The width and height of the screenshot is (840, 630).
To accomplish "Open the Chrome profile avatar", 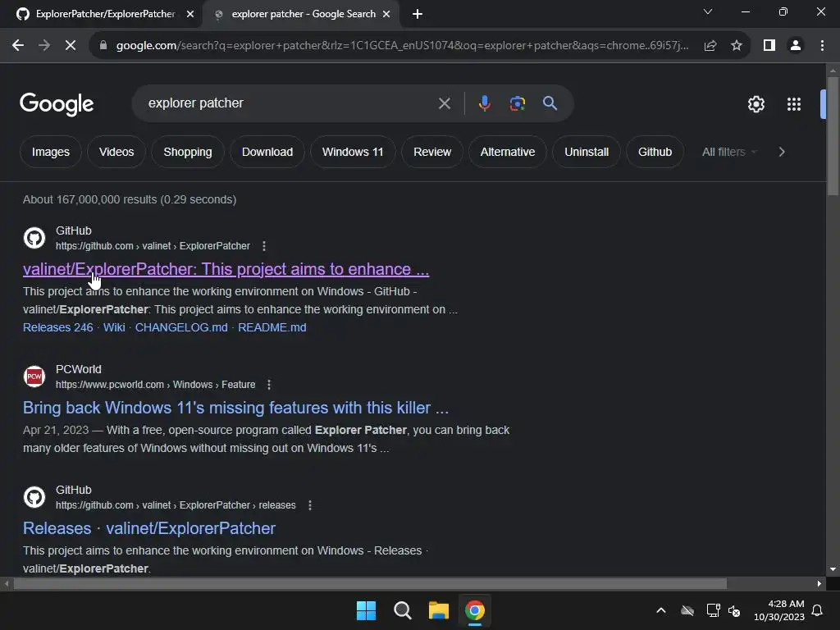I will pos(796,46).
